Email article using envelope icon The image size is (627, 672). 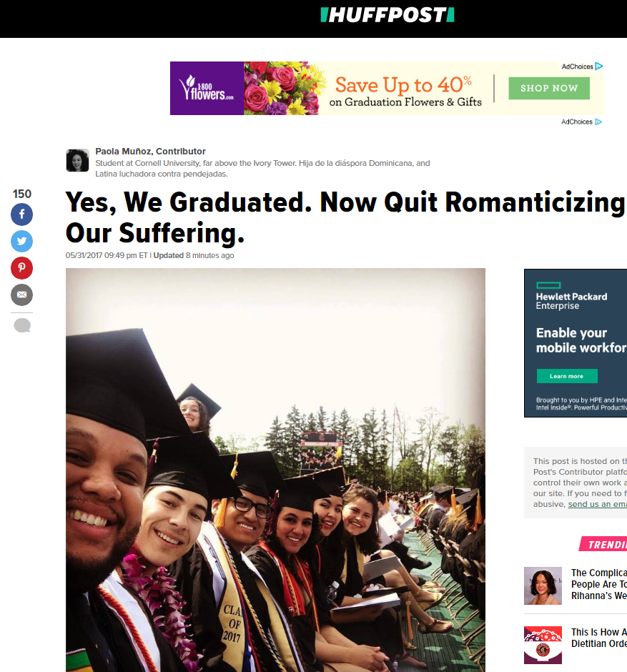[x=21, y=295]
